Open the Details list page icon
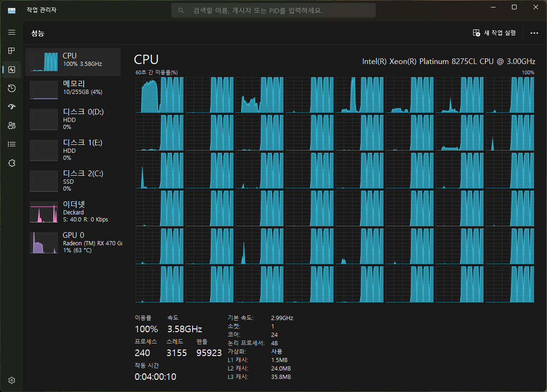This screenshot has width=547, height=392. click(x=12, y=144)
